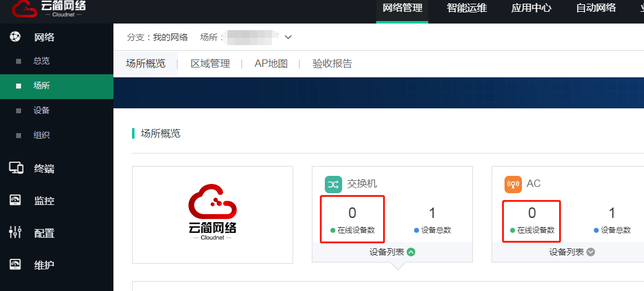
Task: Open the 配置 sliders icon in sidebar
Action: pyautogui.click(x=15, y=233)
